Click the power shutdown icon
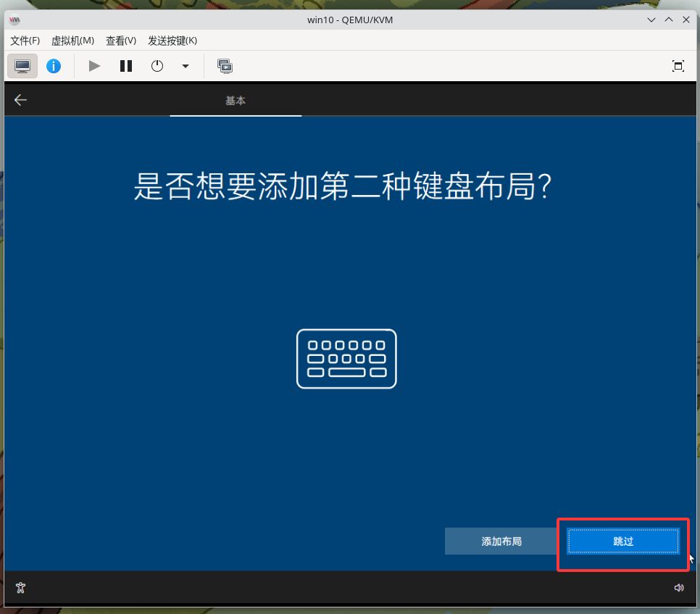 157,67
